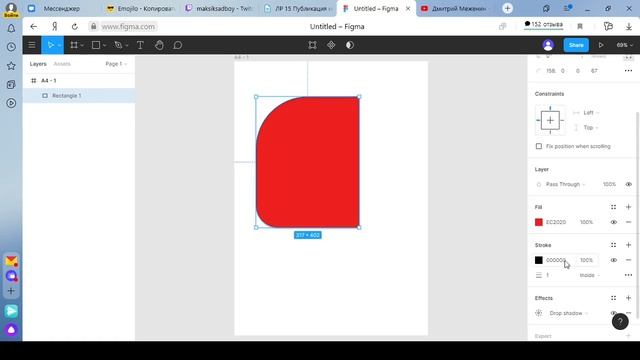Switch to the Emojilo browser tab
The height and width of the screenshot is (360, 640).
tap(141, 8)
